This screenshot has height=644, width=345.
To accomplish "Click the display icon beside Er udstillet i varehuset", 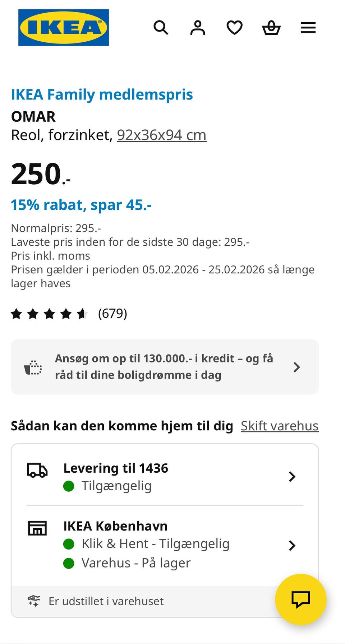I will click(33, 601).
